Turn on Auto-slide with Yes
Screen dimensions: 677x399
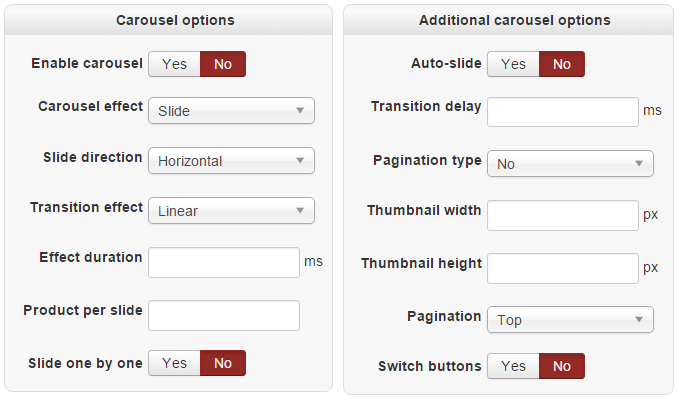(x=513, y=64)
